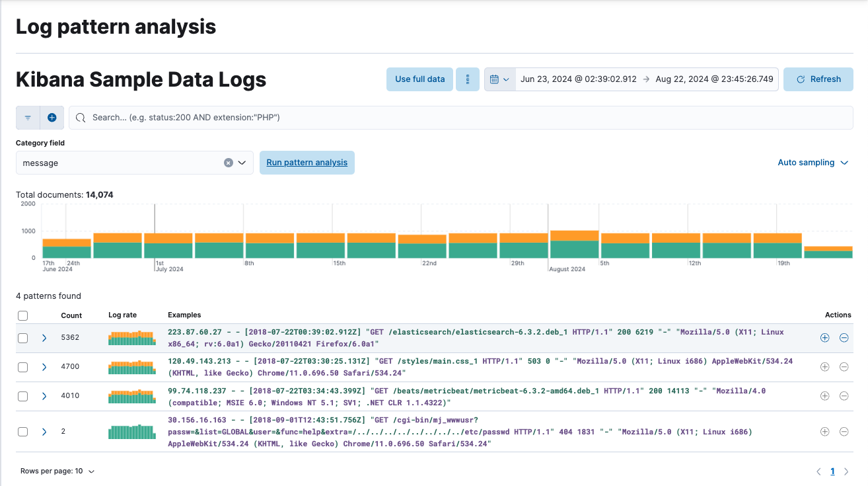Open the Rows per page dropdown
Viewport: 868px width, 486px height.
(x=57, y=471)
